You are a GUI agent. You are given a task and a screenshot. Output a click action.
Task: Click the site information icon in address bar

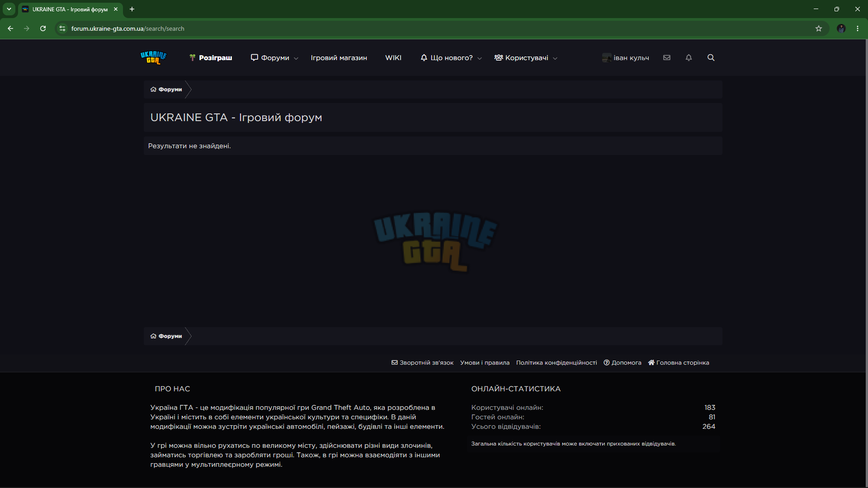62,28
